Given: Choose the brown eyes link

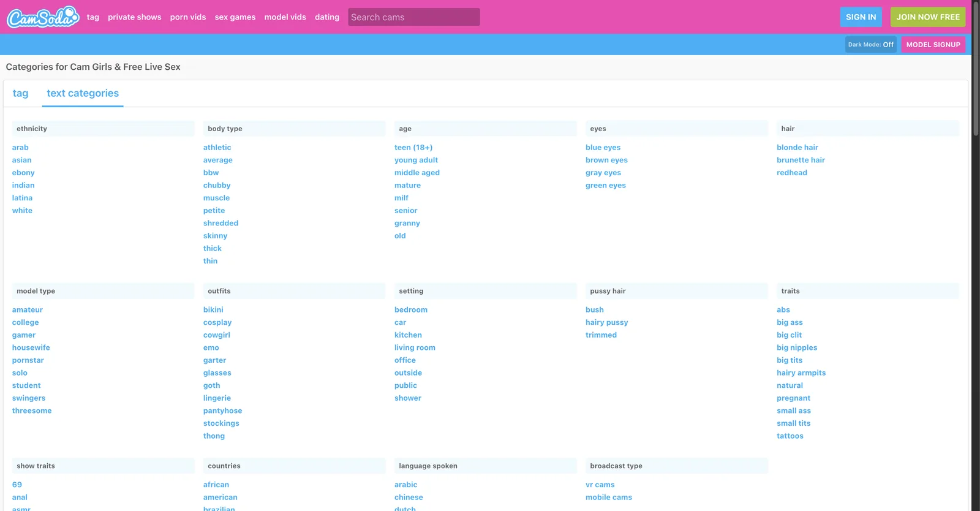Looking at the screenshot, I should pos(606,160).
